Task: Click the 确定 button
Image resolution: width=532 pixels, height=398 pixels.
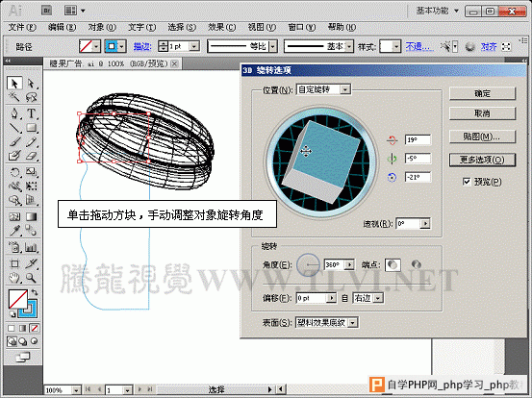Action: [483, 93]
